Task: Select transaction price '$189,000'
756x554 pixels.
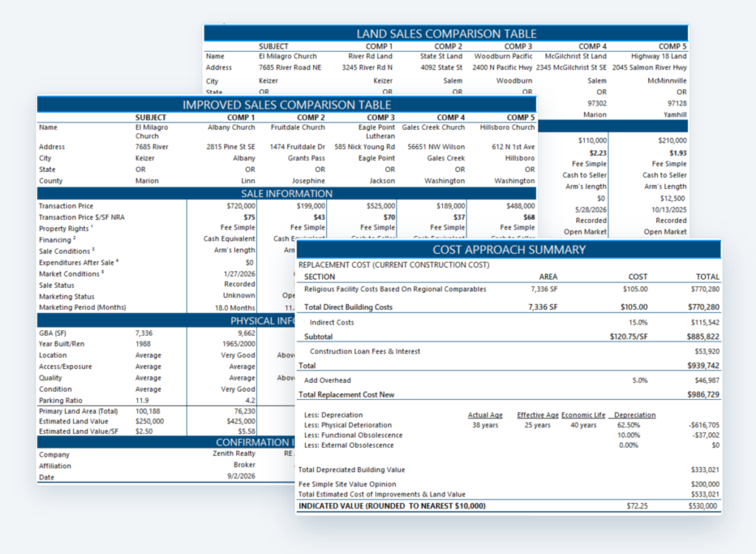Action: 450,207
